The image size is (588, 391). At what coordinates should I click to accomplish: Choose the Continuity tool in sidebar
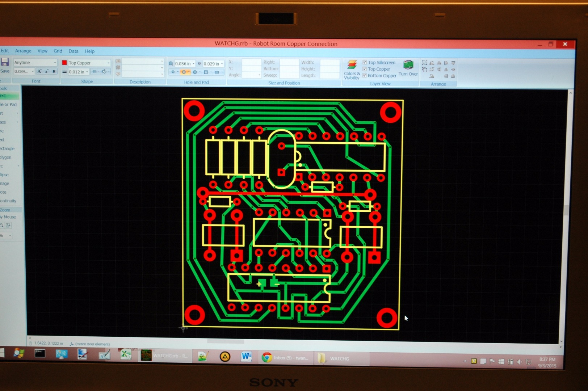click(8, 201)
